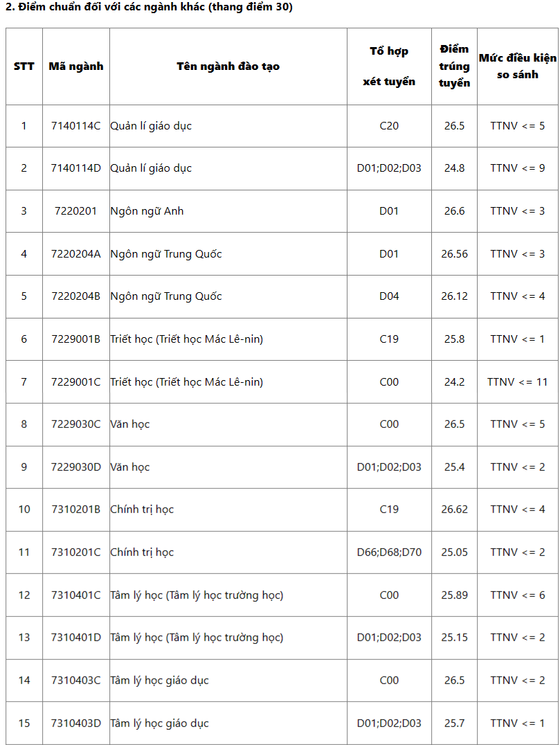Select the TTNV <= 6 condition cell
Image resolution: width=560 pixels, height=745 pixels.
click(x=518, y=595)
